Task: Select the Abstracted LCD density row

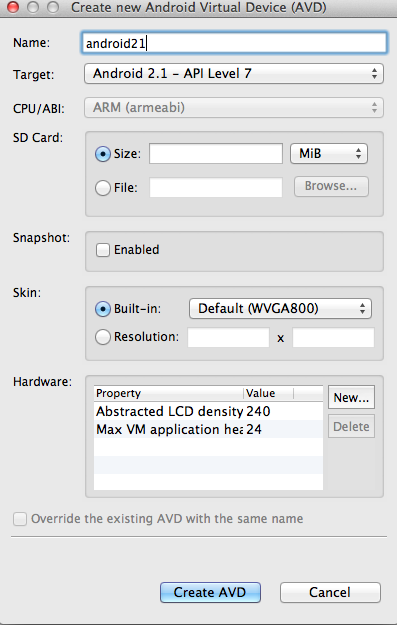Action: click(208, 411)
